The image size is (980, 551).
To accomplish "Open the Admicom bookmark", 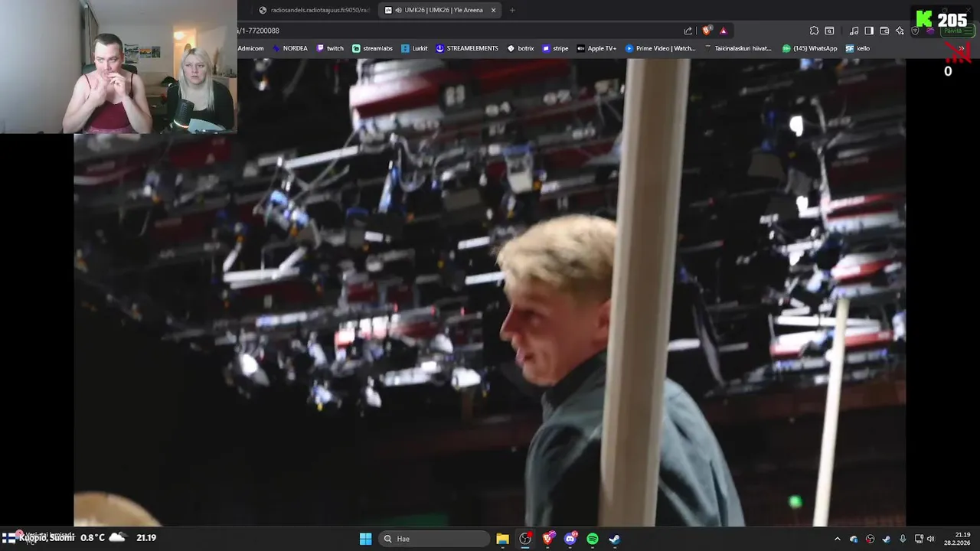I will click(250, 48).
